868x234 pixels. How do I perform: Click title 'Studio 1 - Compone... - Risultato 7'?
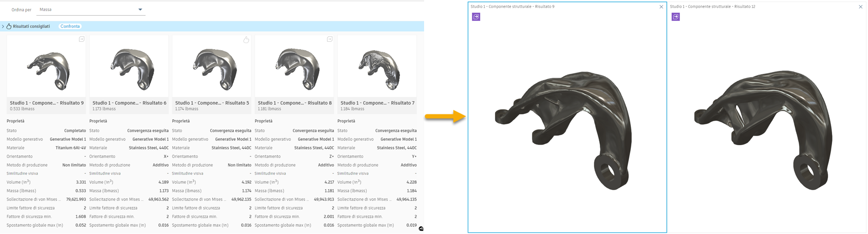tap(377, 103)
